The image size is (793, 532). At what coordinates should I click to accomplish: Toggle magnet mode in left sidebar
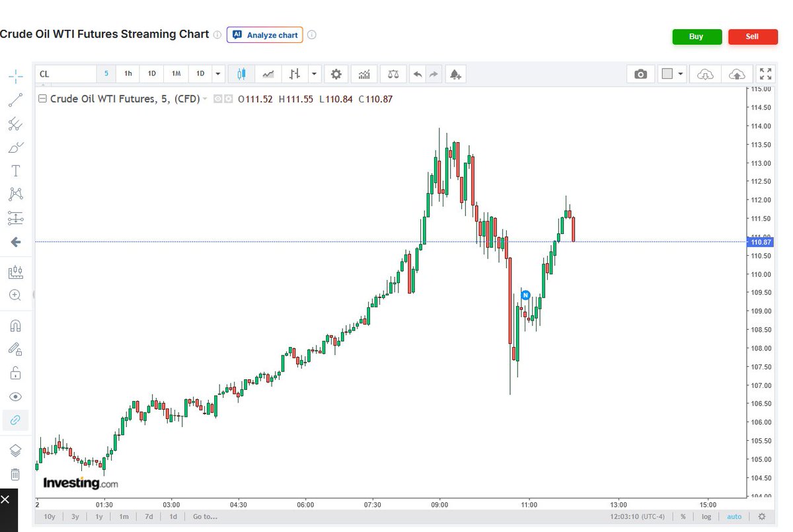pos(16,326)
